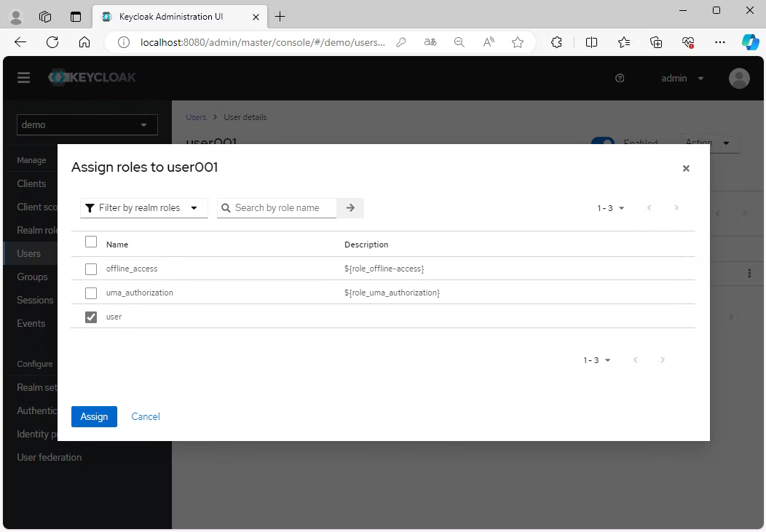Open the Filter by realm roles dropdown
This screenshot has height=532, width=766.
tap(143, 208)
